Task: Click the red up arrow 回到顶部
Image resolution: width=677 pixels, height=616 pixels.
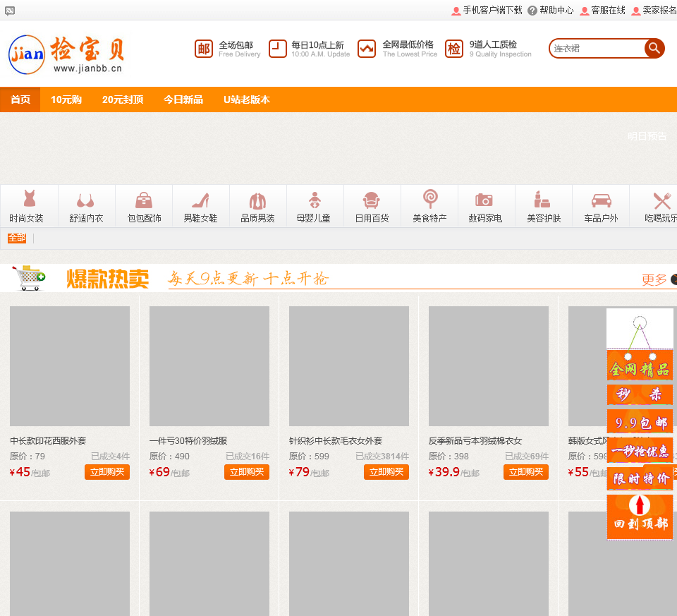Action: pyautogui.click(x=640, y=505)
